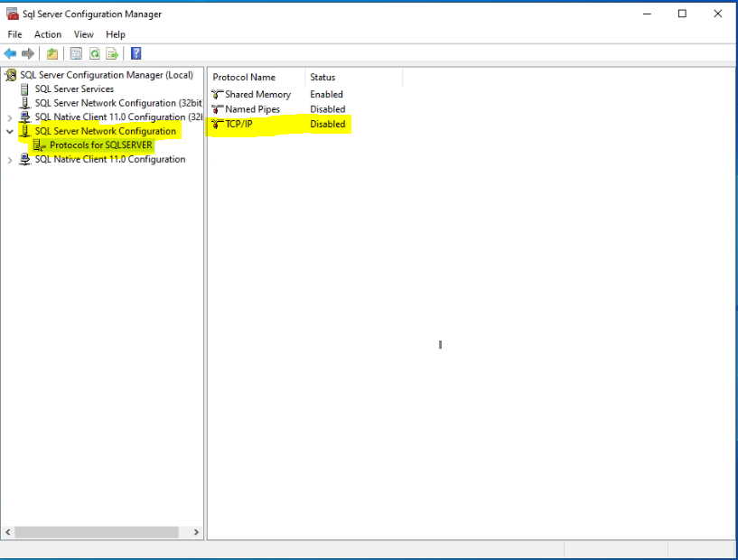This screenshot has height=560, width=738.
Task: Minimize the Sql Server Configuration Manager window
Action: (x=647, y=14)
